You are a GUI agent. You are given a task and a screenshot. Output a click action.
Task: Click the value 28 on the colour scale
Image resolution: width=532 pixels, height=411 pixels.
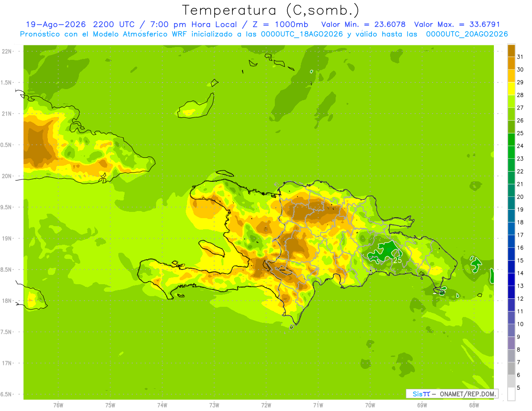520,95
